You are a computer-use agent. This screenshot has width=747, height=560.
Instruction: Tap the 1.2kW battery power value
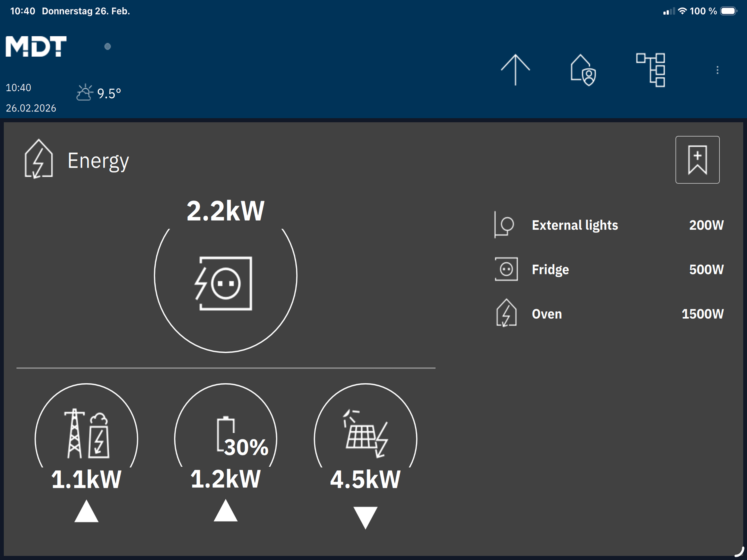pyautogui.click(x=226, y=479)
